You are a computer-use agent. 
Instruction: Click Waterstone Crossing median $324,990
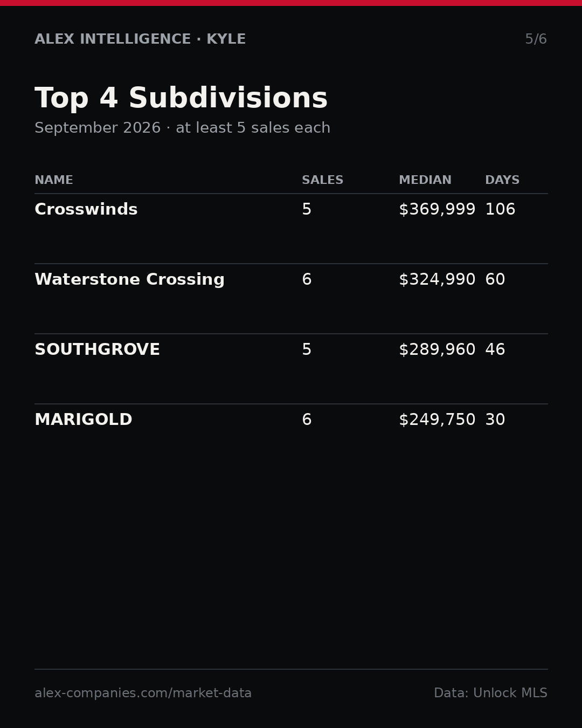tap(437, 280)
